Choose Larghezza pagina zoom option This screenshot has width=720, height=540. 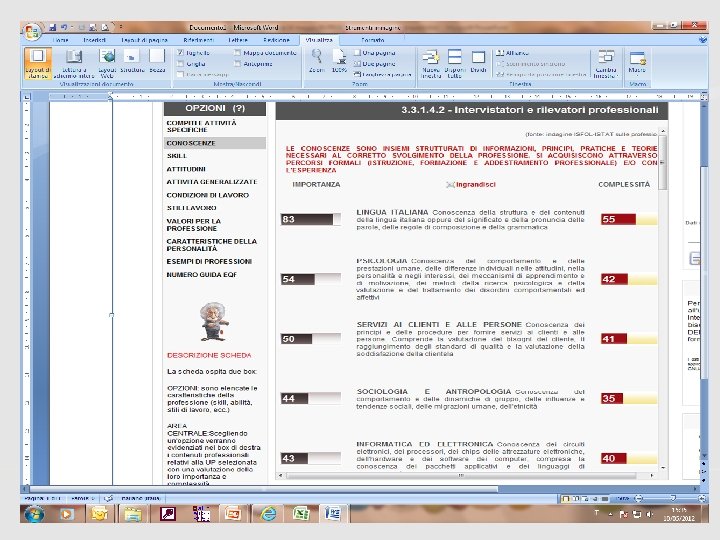382,74
